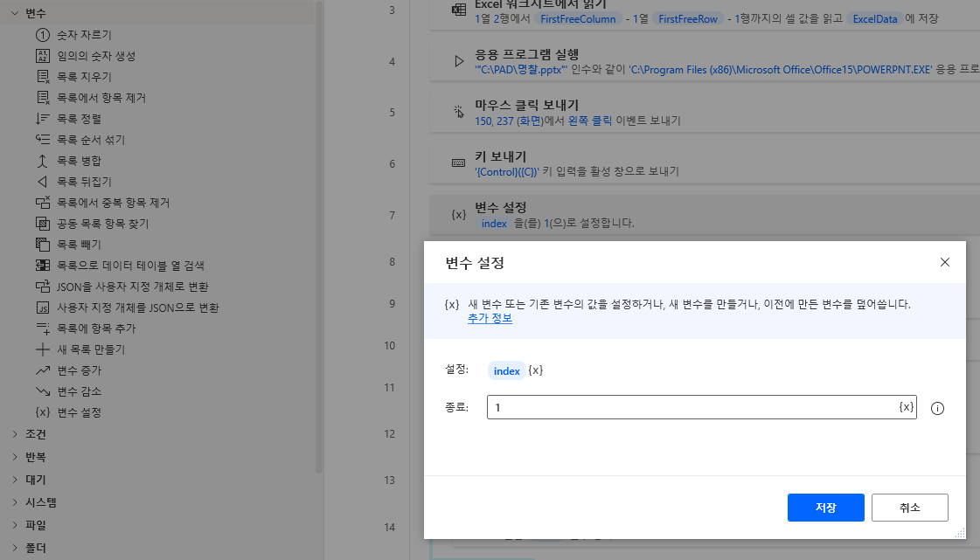Select the 목록에서 항목 제거 action icon
980x560 pixels.
pos(43,98)
